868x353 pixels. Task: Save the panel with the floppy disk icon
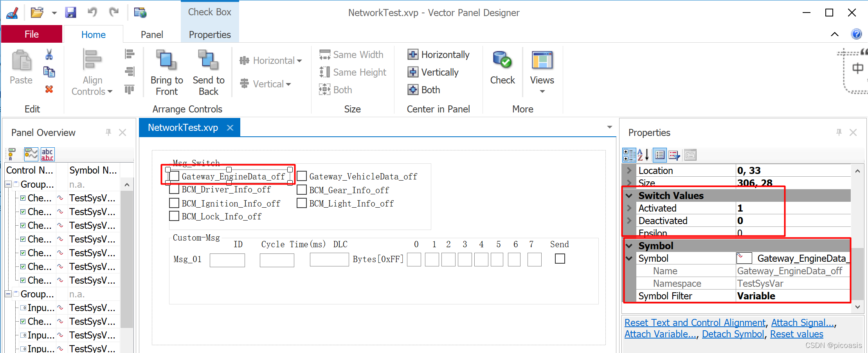[x=70, y=13]
